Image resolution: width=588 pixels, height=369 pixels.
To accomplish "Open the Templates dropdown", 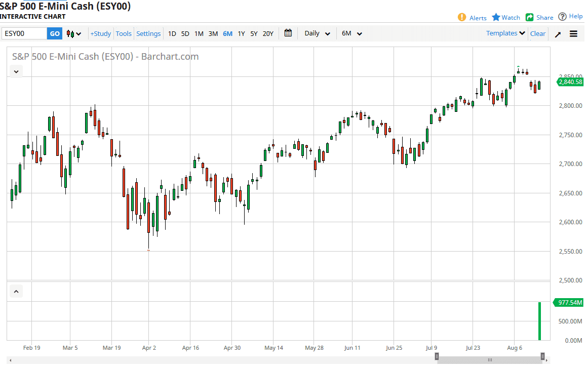I will tap(505, 33).
